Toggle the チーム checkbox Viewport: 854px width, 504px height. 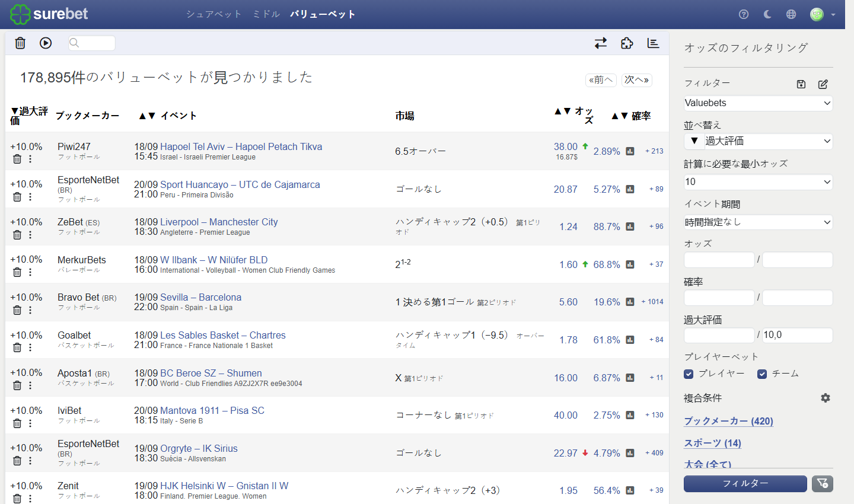pyautogui.click(x=762, y=374)
